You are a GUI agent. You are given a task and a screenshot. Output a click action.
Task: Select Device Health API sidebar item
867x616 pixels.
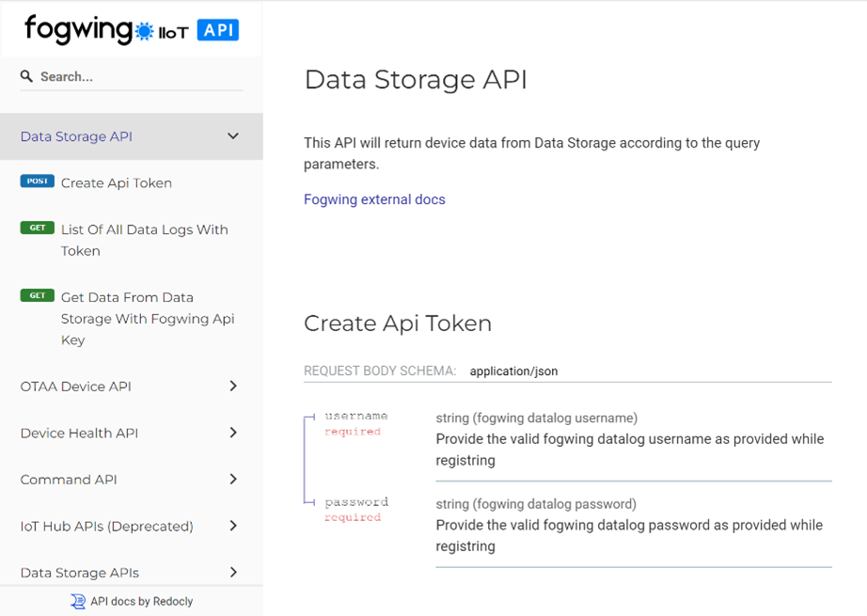[79, 433]
